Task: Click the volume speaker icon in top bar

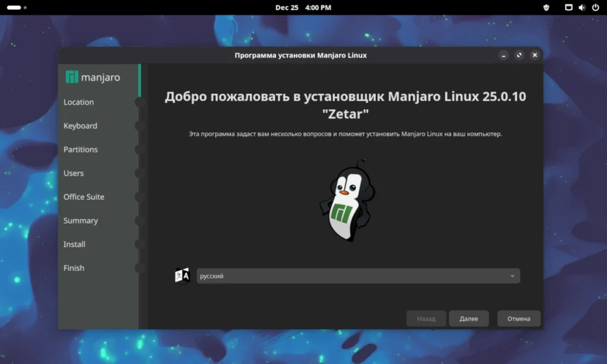Action: [582, 7]
